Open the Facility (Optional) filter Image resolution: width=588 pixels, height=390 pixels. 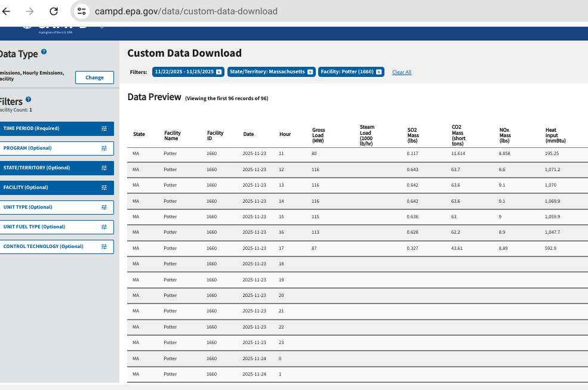56,187
